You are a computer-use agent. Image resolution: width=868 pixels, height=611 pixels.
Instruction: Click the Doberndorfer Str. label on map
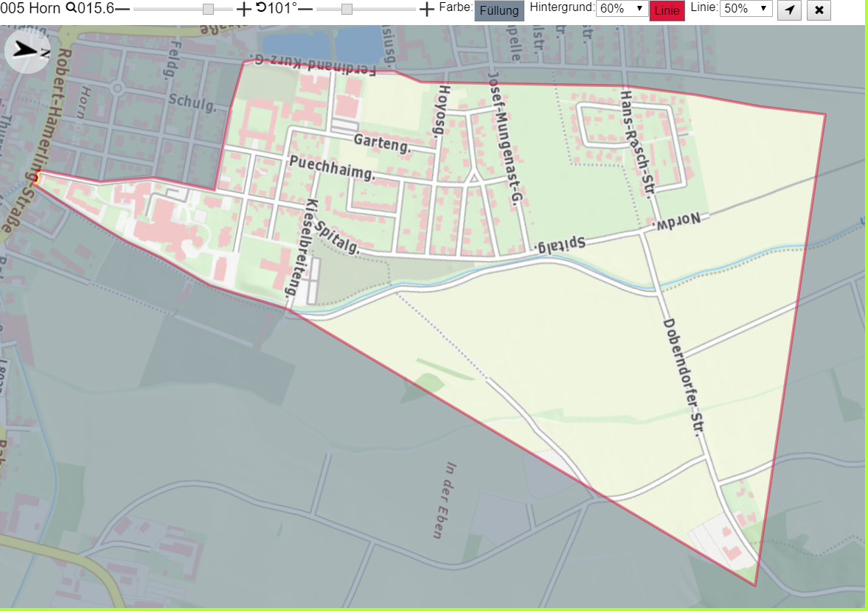point(684,377)
